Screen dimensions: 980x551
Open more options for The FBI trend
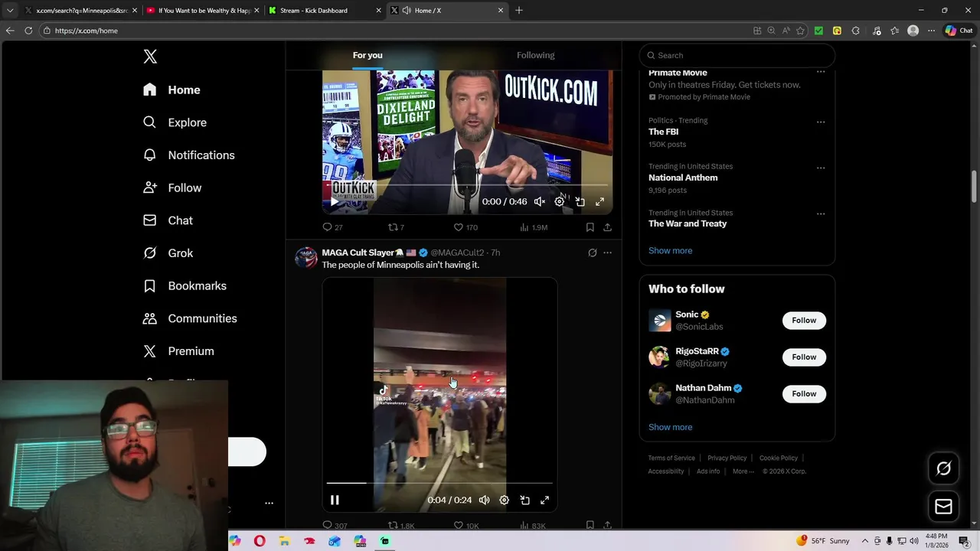821,122
